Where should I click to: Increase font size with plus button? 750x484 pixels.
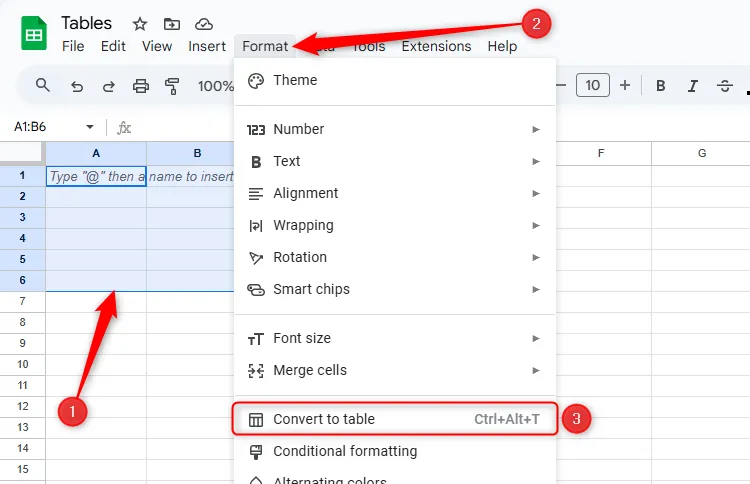tap(625, 86)
